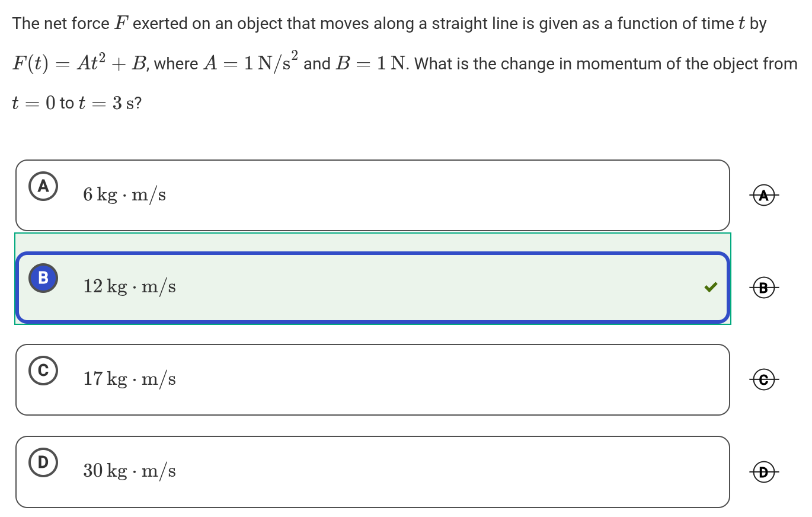Screen dimensions: 812x517
Task: Click the answer text "17 kg · m/s"
Action: 129,379
